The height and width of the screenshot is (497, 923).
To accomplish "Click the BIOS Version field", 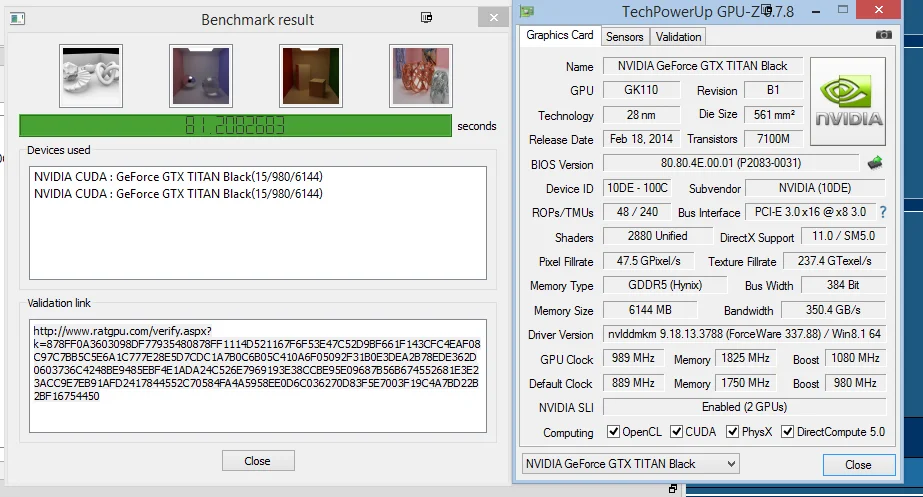I will pyautogui.click(x=731, y=163).
